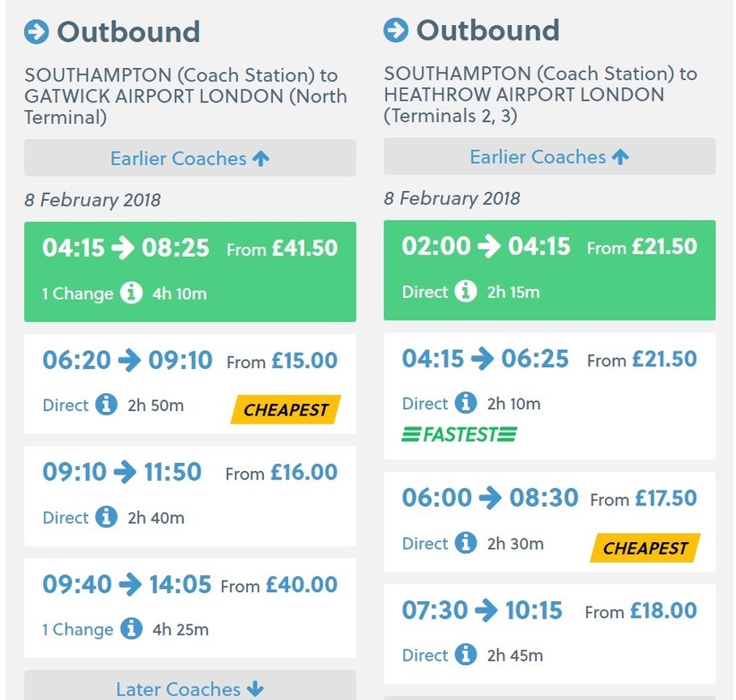Click info icon on 06:00 Heathrow coach
Viewport: 736px width, 700px height.
tap(465, 543)
